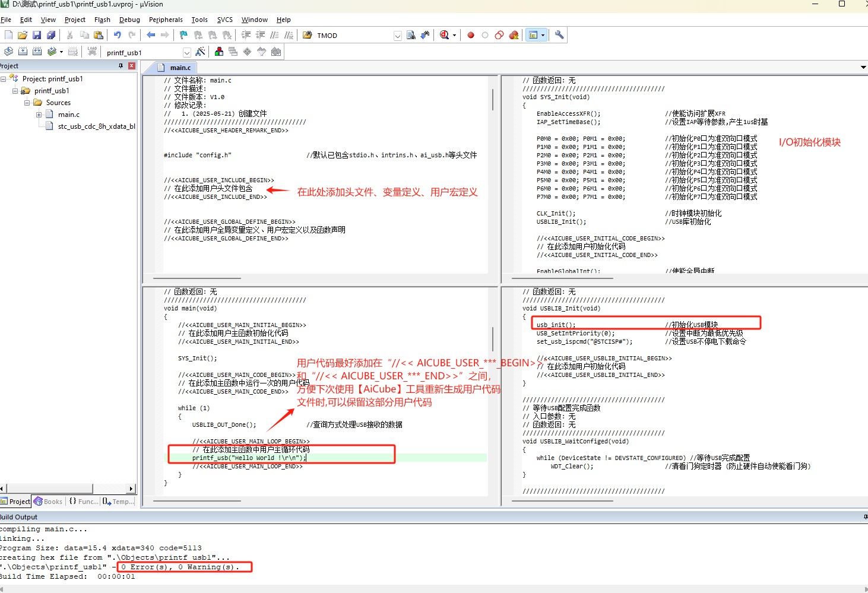Open Configuration with the wrench icon
The image size is (868, 593).
(559, 35)
